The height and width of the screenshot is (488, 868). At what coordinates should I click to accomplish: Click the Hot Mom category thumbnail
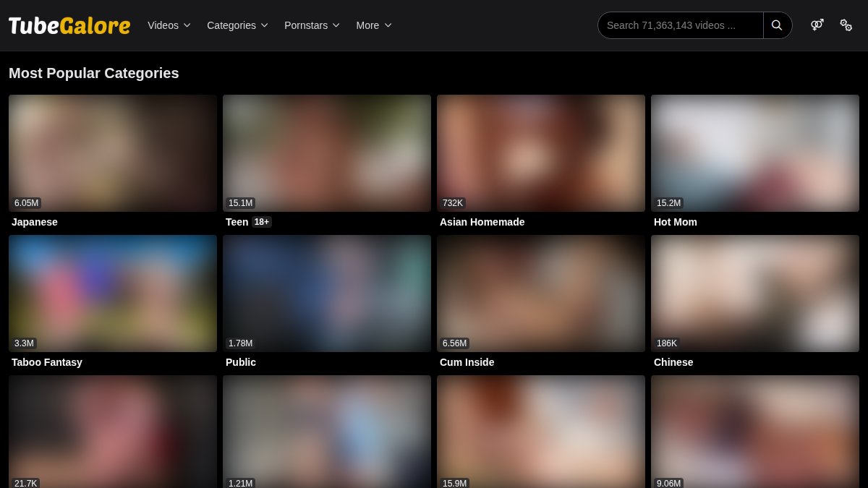[x=755, y=153]
